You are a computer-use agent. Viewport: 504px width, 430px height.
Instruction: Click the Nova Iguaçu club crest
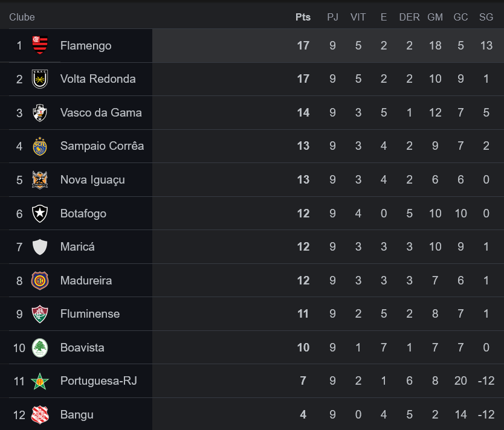[x=40, y=180]
